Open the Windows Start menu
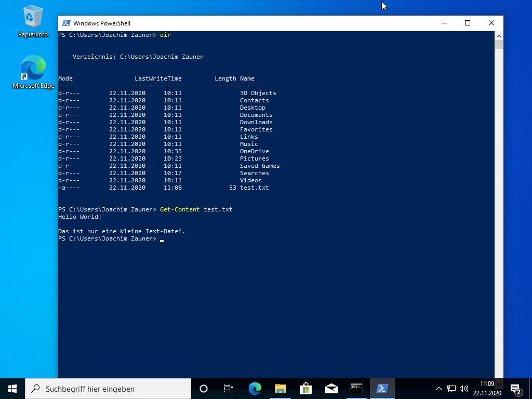The width and height of the screenshot is (532, 399). click(x=12, y=389)
